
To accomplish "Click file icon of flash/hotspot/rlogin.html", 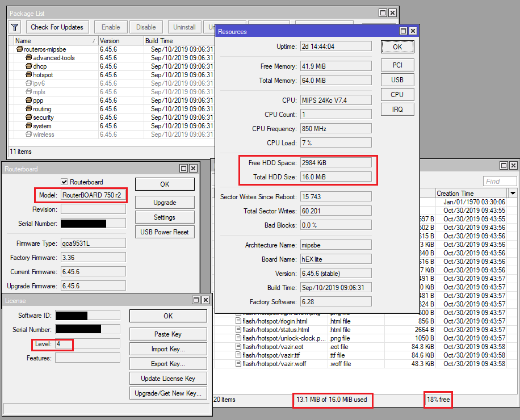I will click(x=238, y=321).
